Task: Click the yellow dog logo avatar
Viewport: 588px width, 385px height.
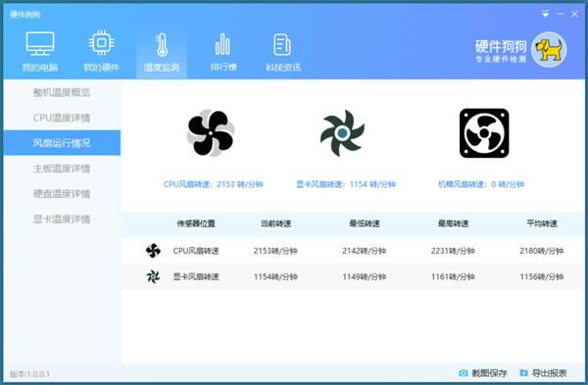Action: pos(549,50)
